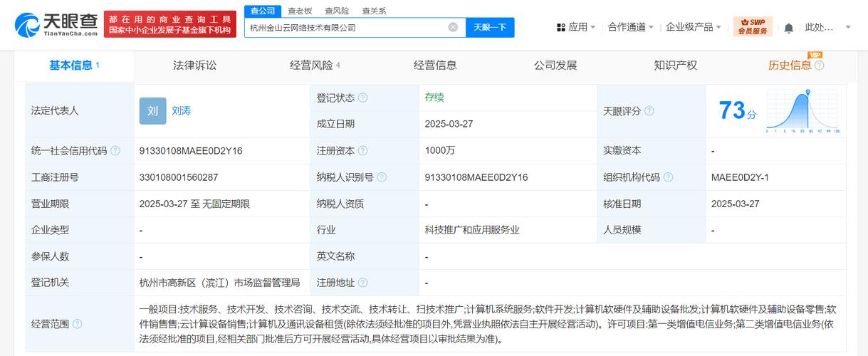The height and width of the screenshot is (356, 868).
Task: Open 刘涛 legal representative link
Action: 181,111
